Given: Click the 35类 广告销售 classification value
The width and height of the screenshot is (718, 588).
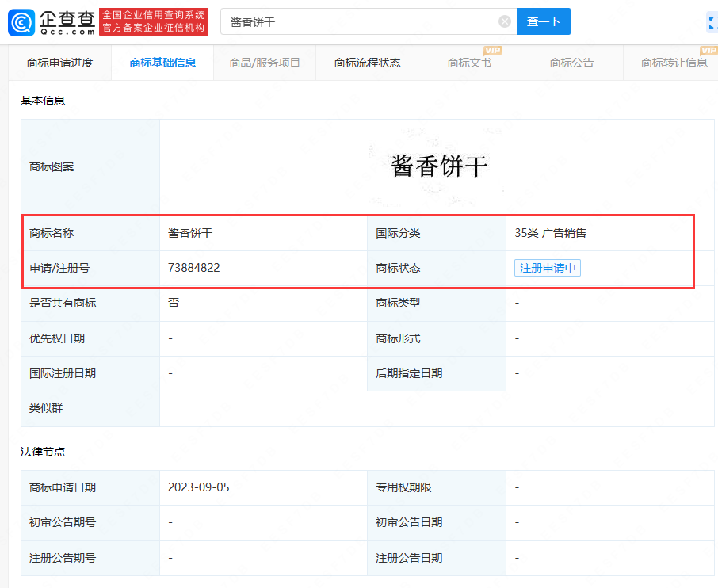Looking at the screenshot, I should pos(551,233).
